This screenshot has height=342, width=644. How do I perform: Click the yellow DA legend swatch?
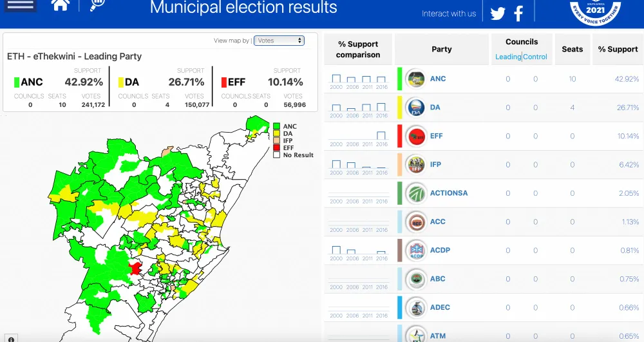pyautogui.click(x=276, y=134)
